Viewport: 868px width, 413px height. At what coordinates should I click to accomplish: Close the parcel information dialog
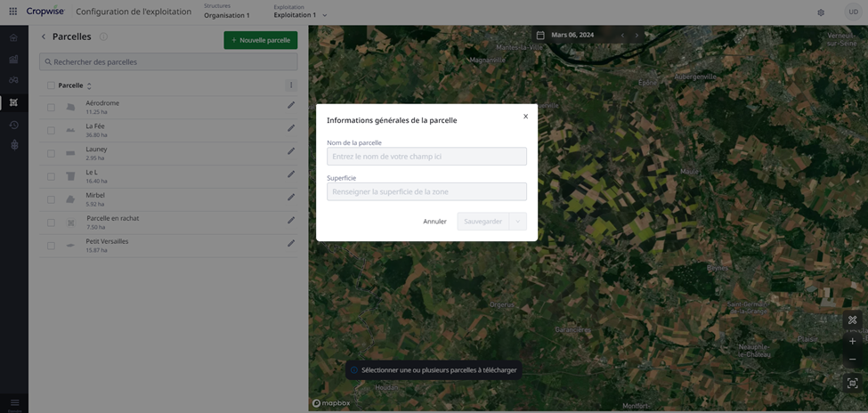[x=525, y=117]
